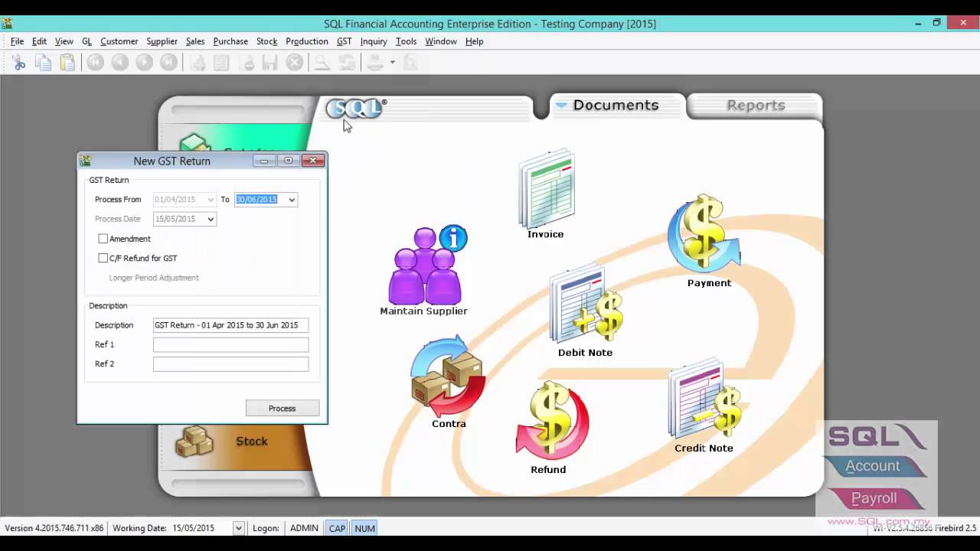Screen dimensions: 980x551
Task: Open the Edit menu
Action: [39, 41]
